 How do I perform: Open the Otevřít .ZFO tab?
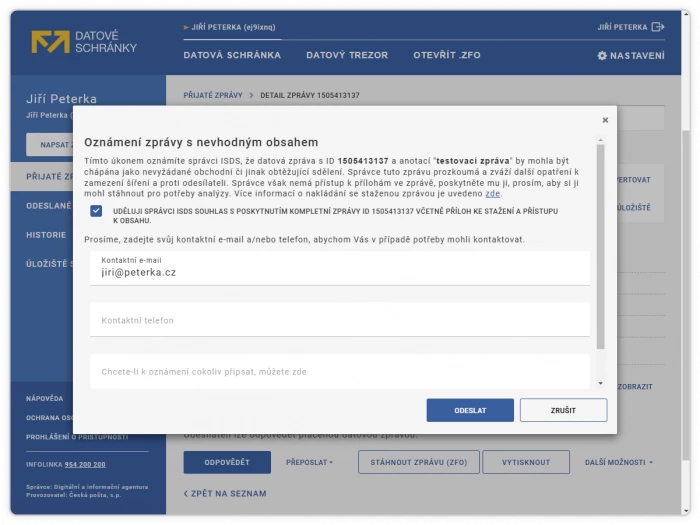(447, 55)
